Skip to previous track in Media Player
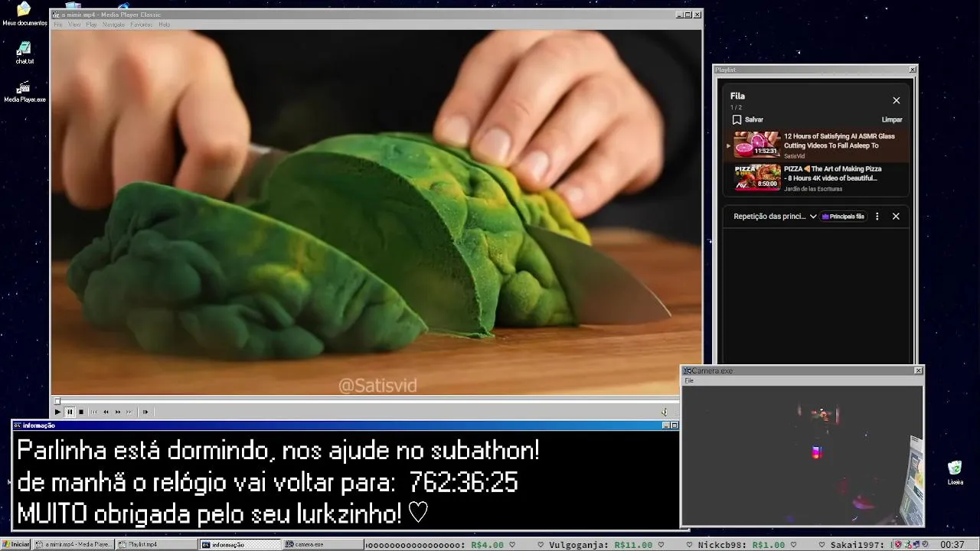The width and height of the screenshot is (980, 551). pos(93,412)
